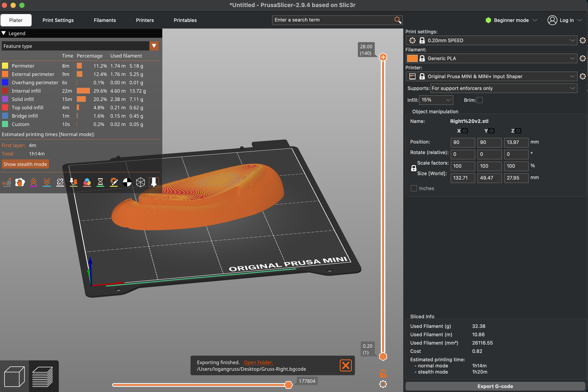The height and width of the screenshot is (392, 588).
Task: Toggle center of gravity marker icon
Action: click(127, 182)
